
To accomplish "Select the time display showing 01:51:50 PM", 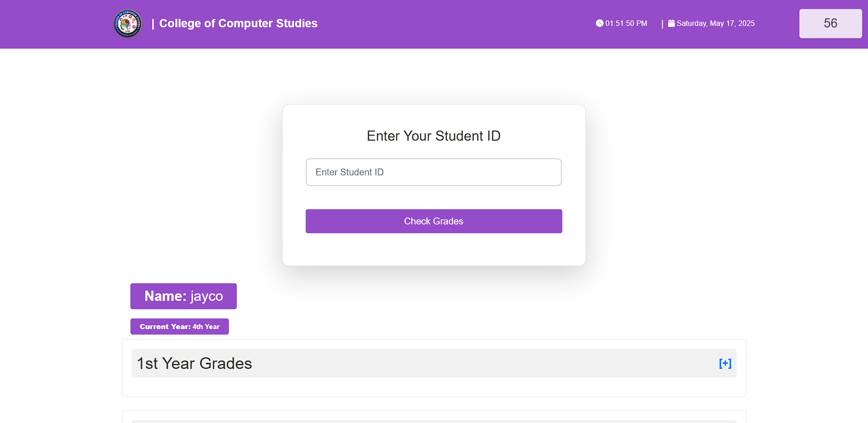I will point(626,23).
